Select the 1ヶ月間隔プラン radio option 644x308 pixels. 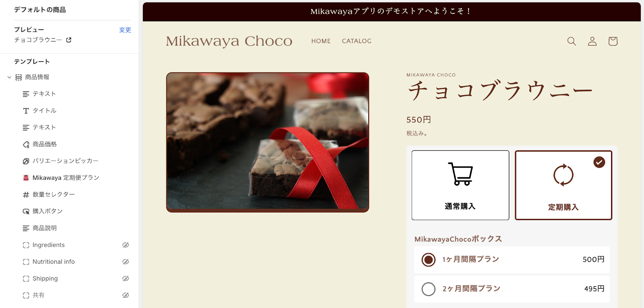(429, 260)
